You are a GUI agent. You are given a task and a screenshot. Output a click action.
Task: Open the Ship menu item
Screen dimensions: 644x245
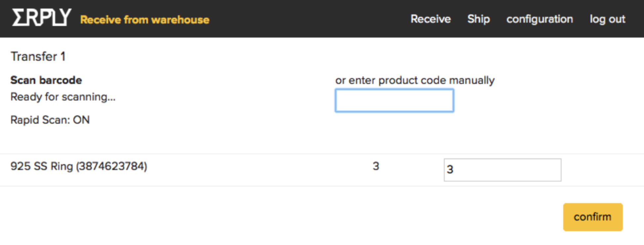[478, 19]
